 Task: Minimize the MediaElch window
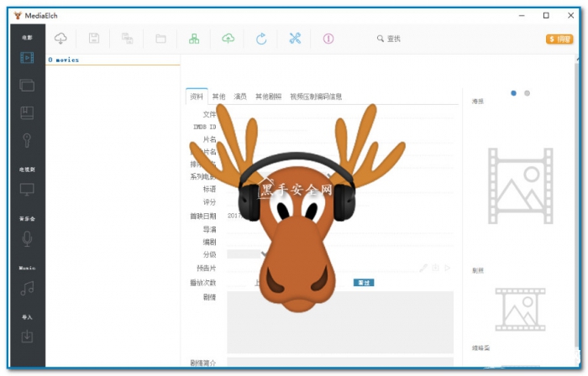tap(522, 16)
